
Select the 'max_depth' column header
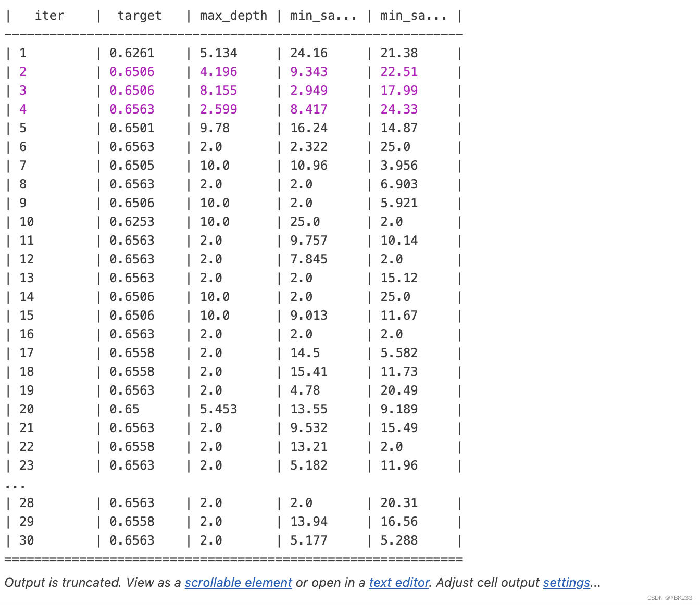tap(233, 16)
